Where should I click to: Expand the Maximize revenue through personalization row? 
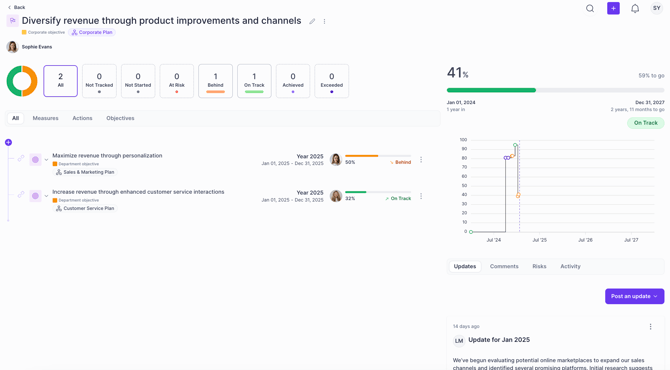coord(46,160)
